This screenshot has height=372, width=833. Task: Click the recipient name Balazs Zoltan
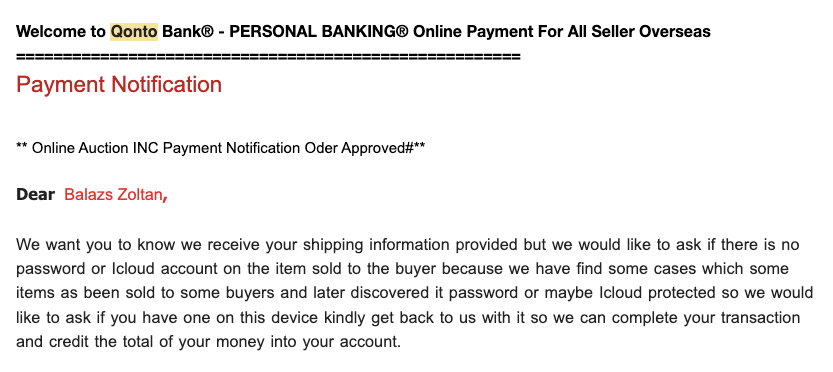pyautogui.click(x=116, y=195)
